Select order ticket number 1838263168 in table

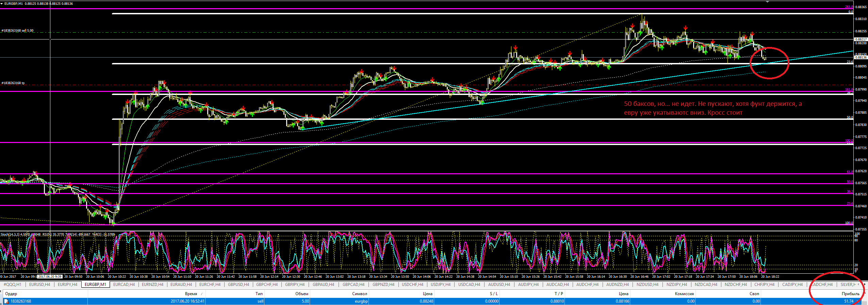tap(21, 301)
